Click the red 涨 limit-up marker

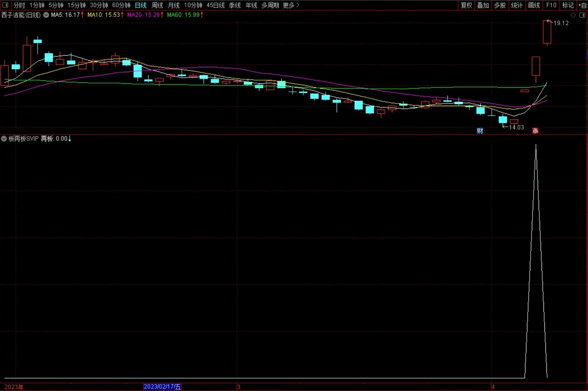point(535,131)
